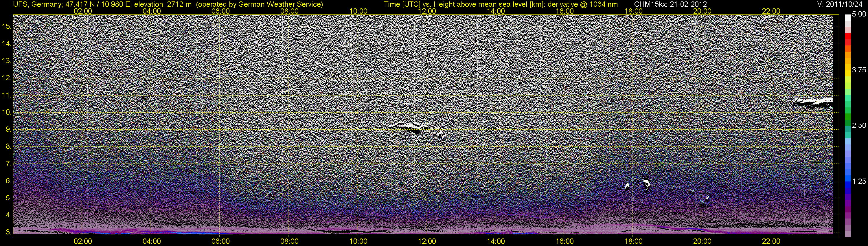Click the 5. km height axis label

(8, 198)
